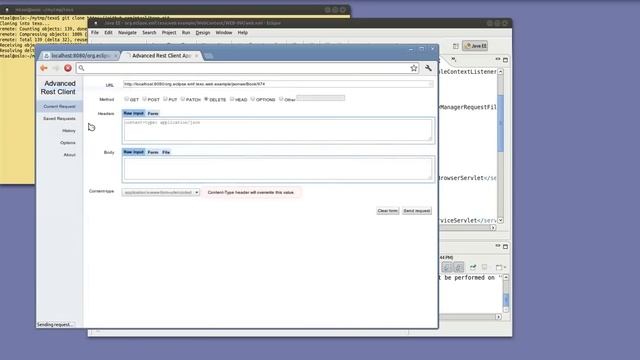Click the browser forward arrow
Image resolution: width=640 pixels, height=360 pixels.
pyautogui.click(x=56, y=68)
